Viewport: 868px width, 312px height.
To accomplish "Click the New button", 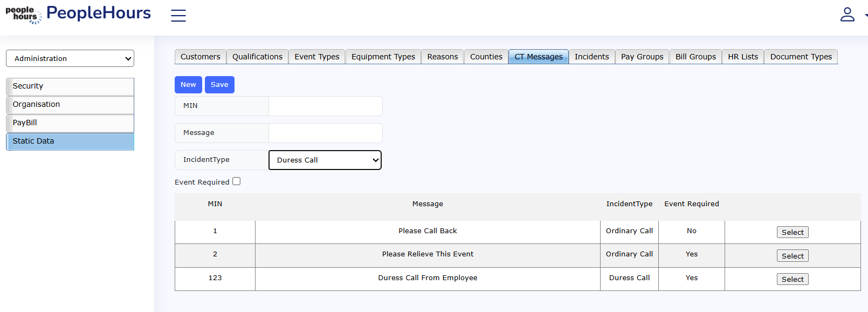I will click(188, 85).
